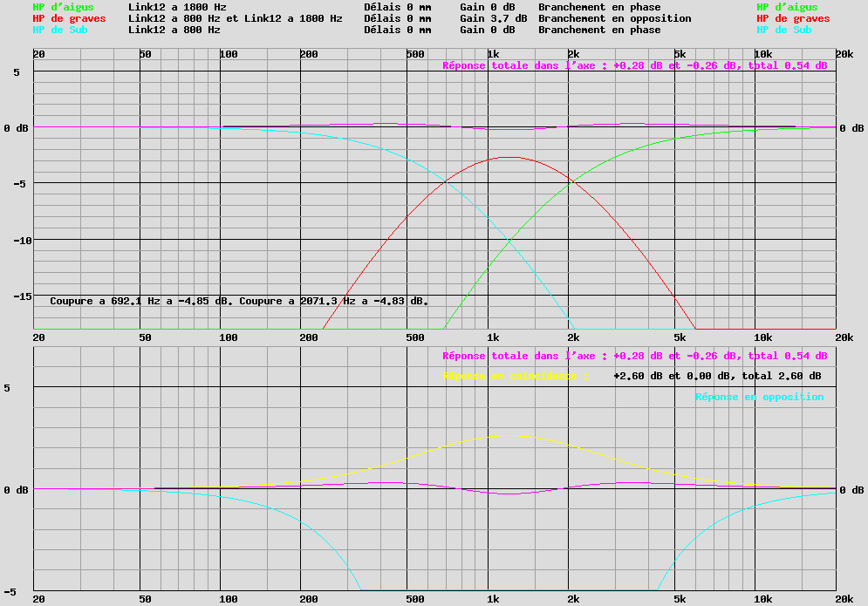Click "Délais 0 mm" in the HP de Sub row

click(398, 30)
